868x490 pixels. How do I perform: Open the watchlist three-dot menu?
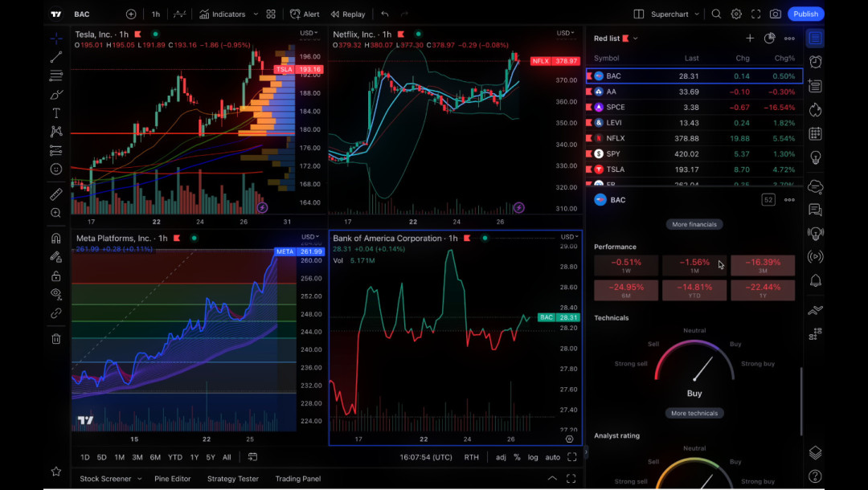click(789, 39)
